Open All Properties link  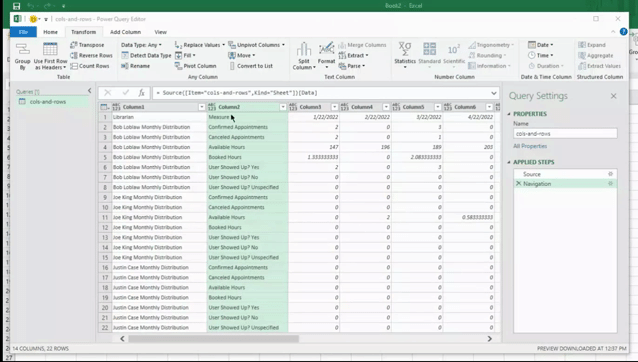pos(530,146)
